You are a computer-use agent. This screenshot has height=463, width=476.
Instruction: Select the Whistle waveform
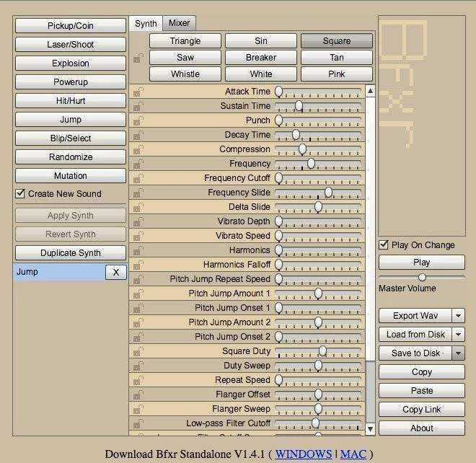tap(185, 74)
